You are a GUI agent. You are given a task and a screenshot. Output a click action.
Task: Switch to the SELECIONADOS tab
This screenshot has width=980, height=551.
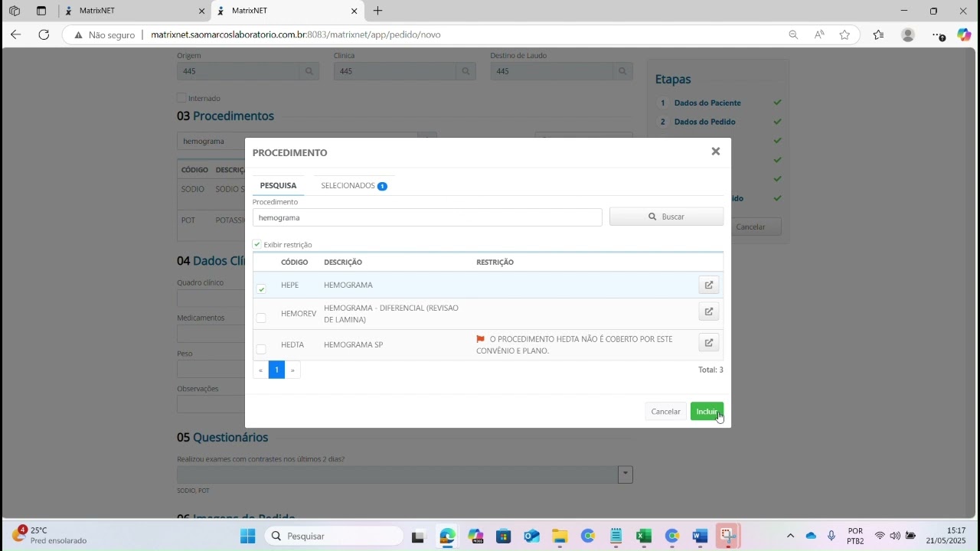(354, 186)
